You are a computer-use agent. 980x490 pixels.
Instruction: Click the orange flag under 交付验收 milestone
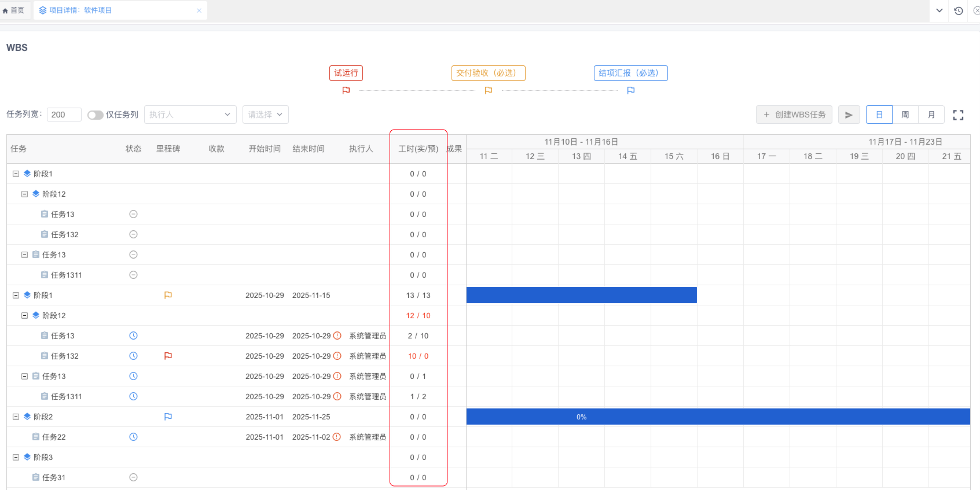coord(489,90)
